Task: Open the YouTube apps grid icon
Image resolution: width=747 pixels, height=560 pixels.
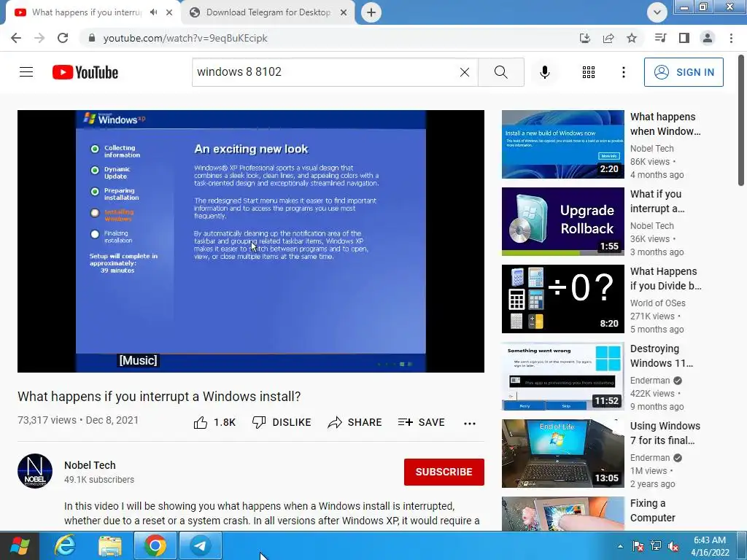Action: point(589,72)
